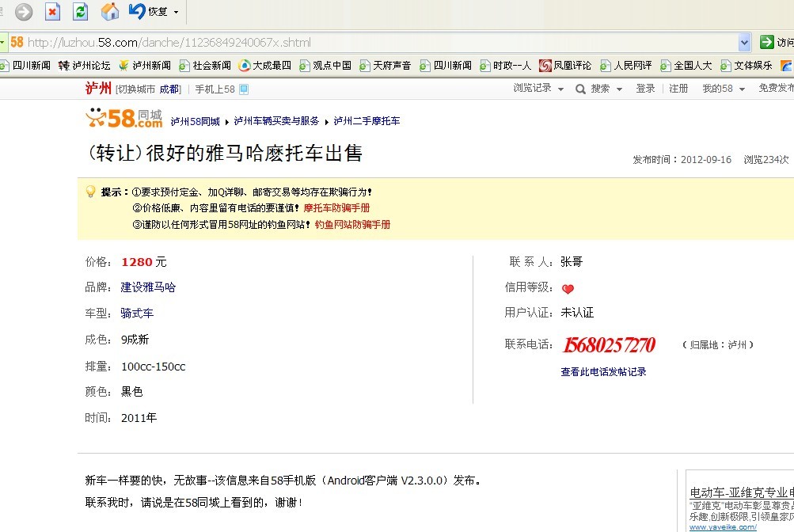Image resolution: width=794 pixels, height=532 pixels.
Task: Click the green go arrow icon
Action: click(x=766, y=42)
